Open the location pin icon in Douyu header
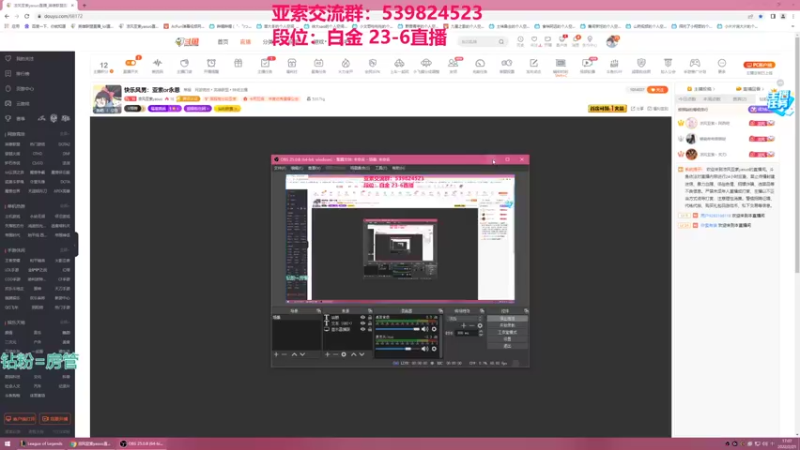Image resolution: width=800 pixels, height=450 pixels. pyautogui.click(x=590, y=40)
